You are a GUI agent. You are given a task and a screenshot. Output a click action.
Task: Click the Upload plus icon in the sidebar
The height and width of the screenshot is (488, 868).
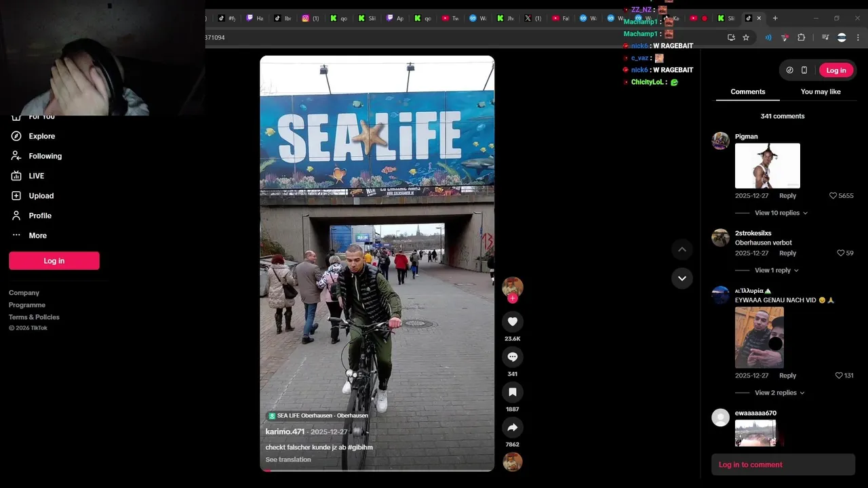[16, 196]
